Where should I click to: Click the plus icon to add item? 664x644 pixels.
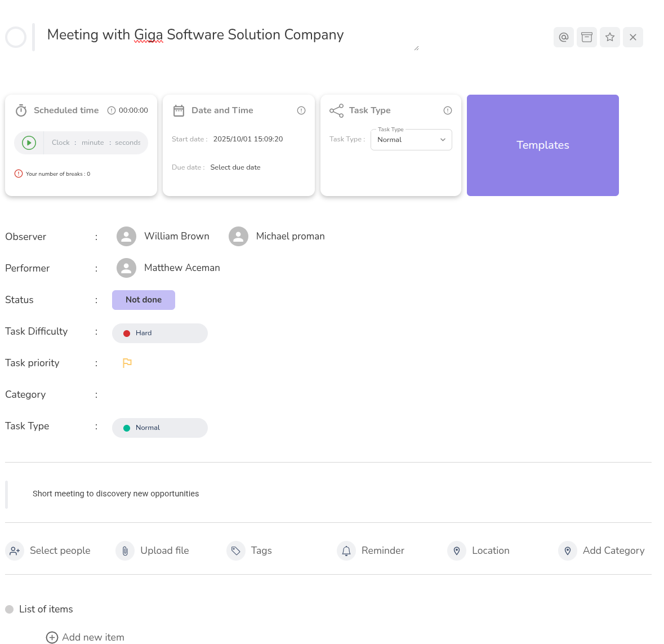pos(52,637)
